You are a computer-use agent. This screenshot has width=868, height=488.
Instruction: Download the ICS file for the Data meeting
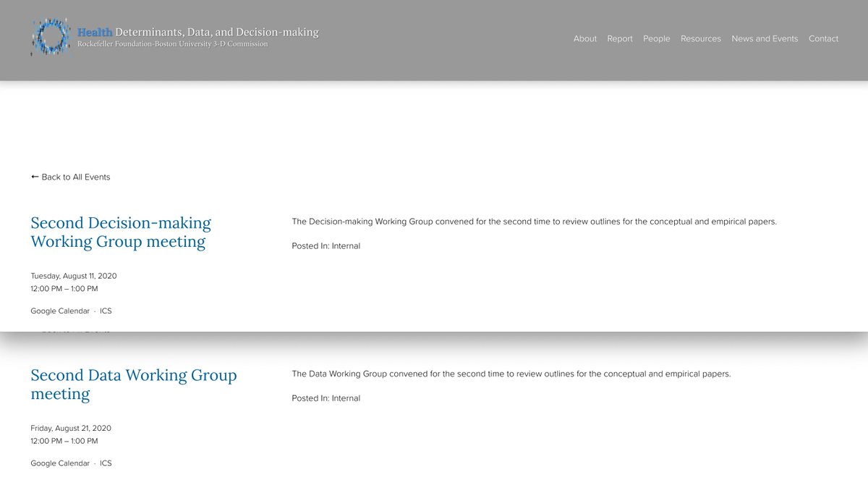coord(106,463)
